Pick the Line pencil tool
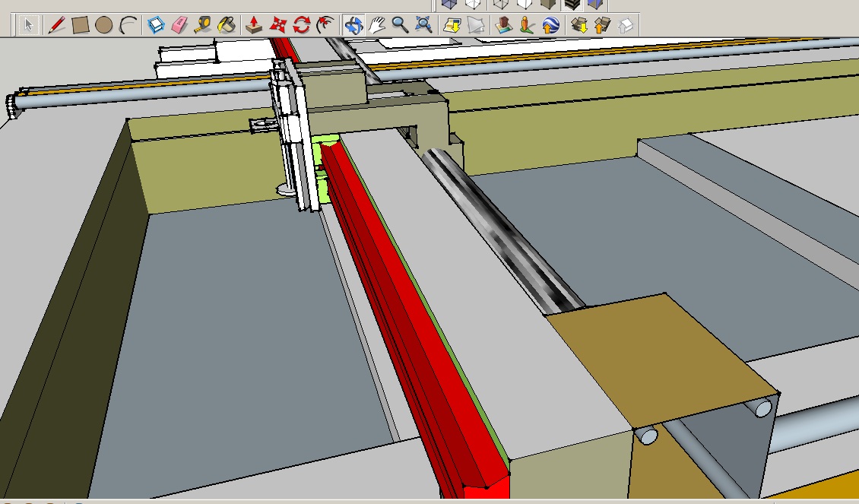 [x=56, y=24]
